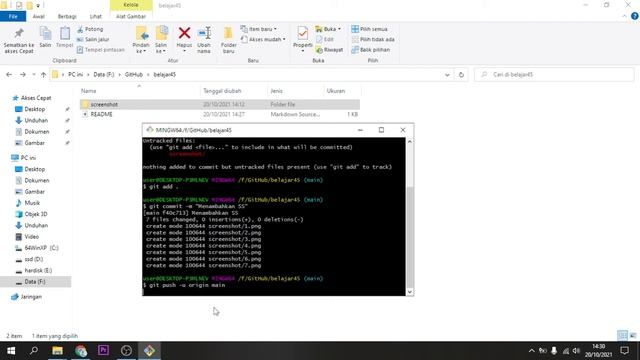Open the Alat Gambar tab
640x360 pixels.
pyautogui.click(x=131, y=16)
